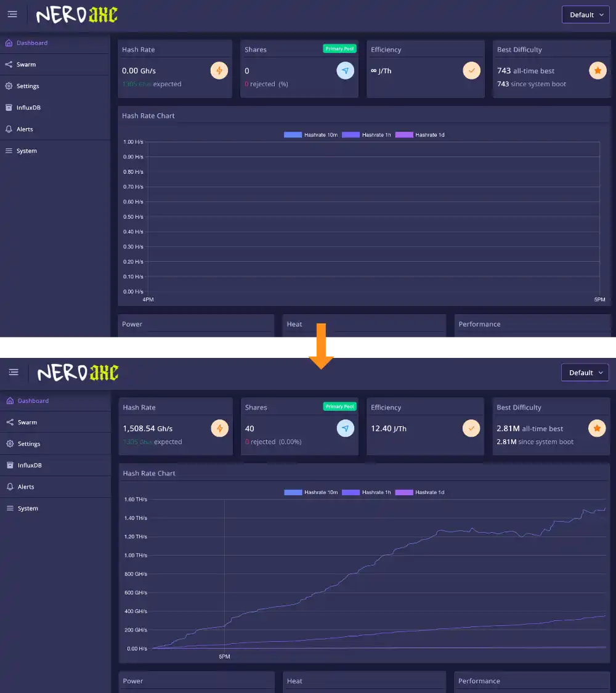Click the checkmark icon on the Efficiency card
The width and height of the screenshot is (616, 693).
point(471,70)
